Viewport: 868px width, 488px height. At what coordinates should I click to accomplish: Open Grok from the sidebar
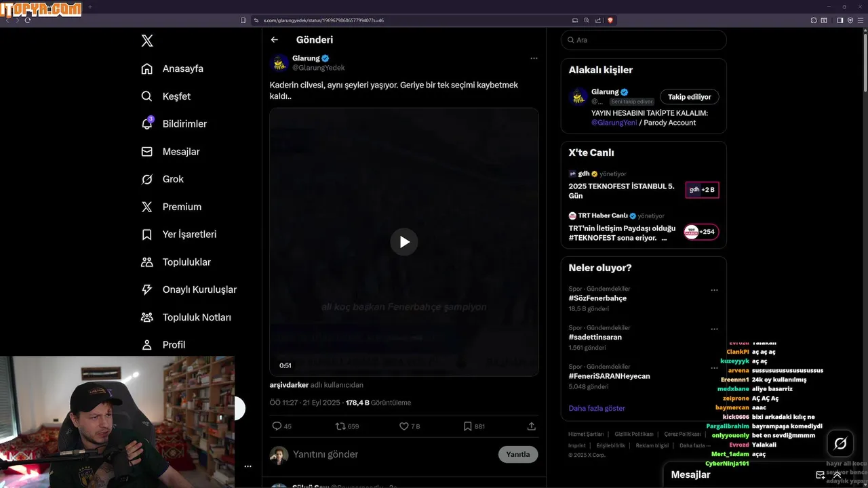(162, 179)
